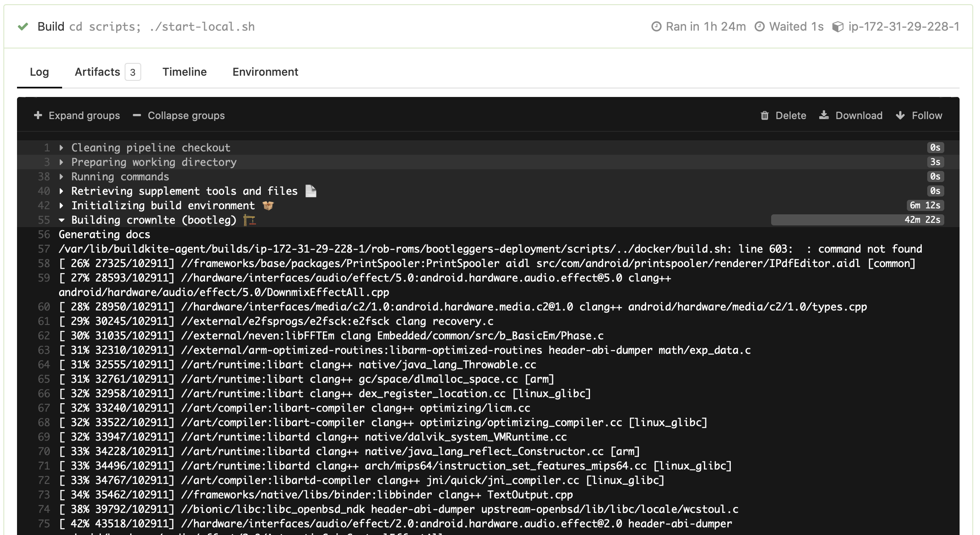Click the jni_compiler.cc log line
980x535 pixels.
pyautogui.click(x=362, y=480)
